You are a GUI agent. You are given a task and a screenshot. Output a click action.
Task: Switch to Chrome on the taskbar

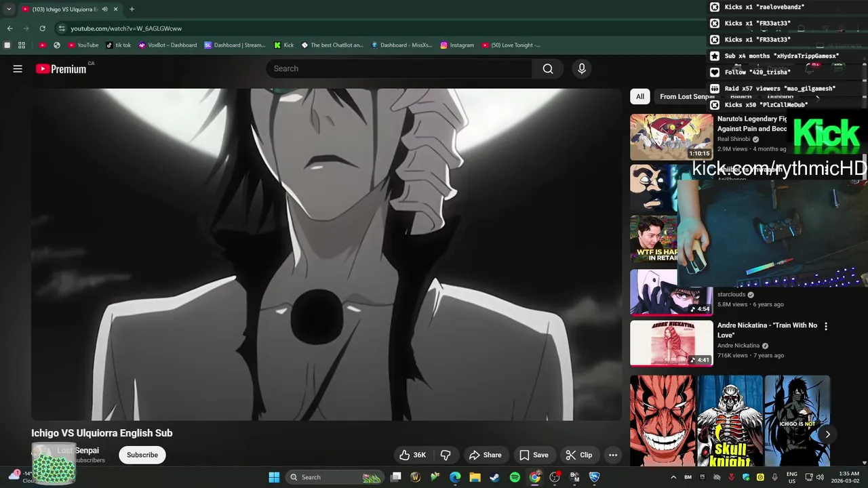[534, 477]
